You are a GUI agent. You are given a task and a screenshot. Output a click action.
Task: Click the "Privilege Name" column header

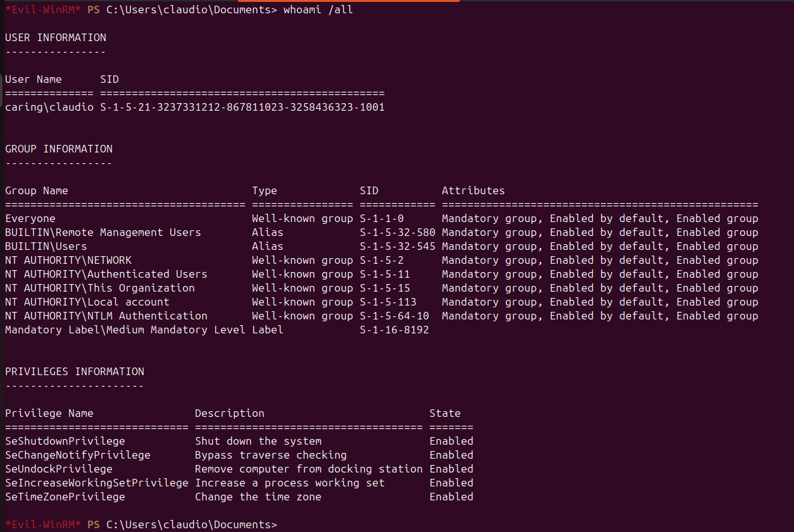coord(49,414)
